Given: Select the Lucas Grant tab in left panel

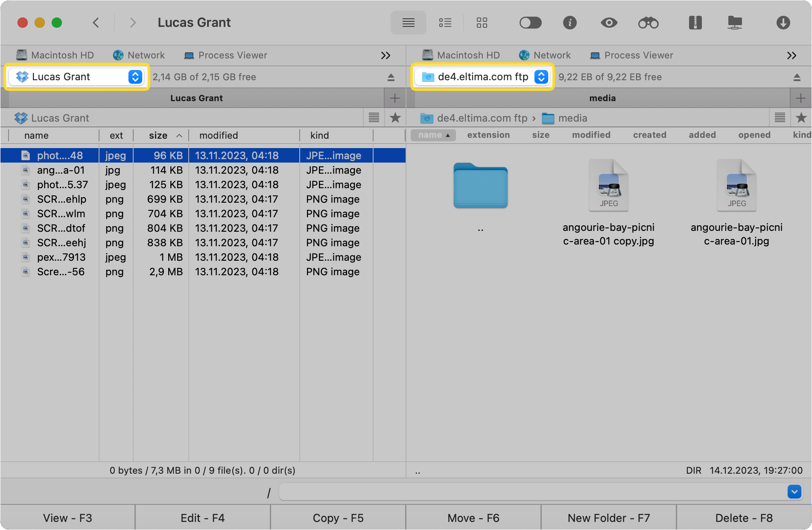Looking at the screenshot, I should pyautogui.click(x=196, y=98).
